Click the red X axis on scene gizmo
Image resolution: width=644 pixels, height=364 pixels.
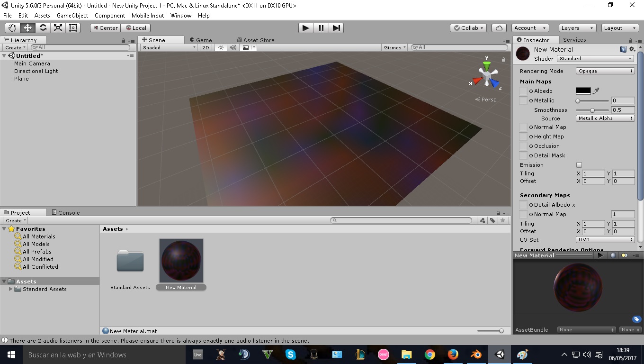[476, 81]
